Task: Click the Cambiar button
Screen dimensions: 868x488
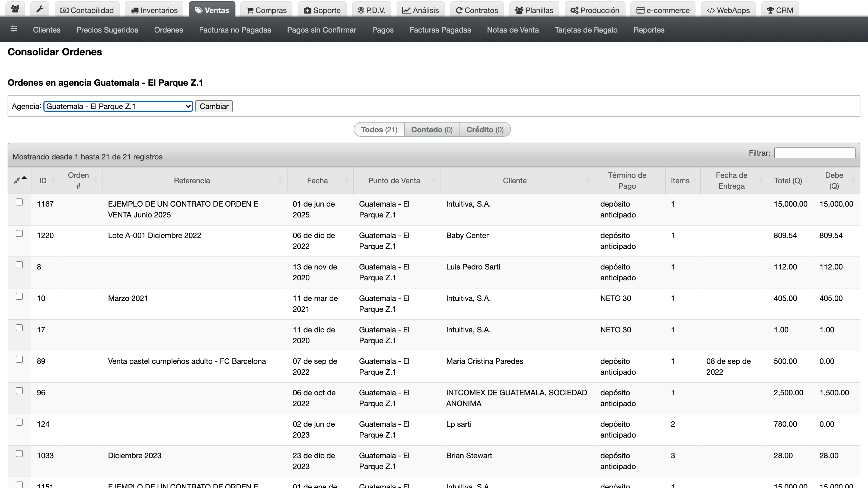Action: [x=214, y=107]
